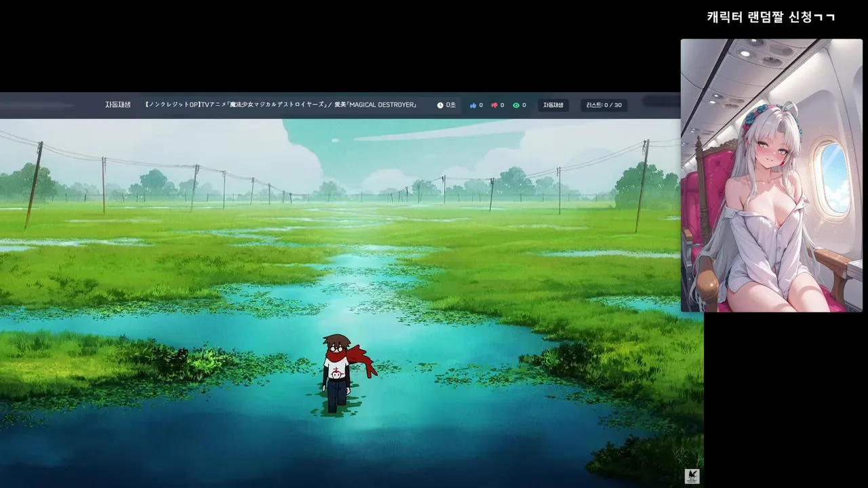This screenshot has width=868, height=488.
Task: Click the MAGICAL DESTROYER video title
Action: pyautogui.click(x=281, y=105)
